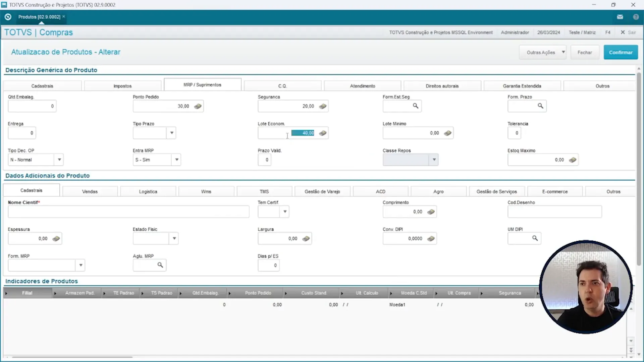Viewport: 644px width, 362px height.
Task: Click the Confirmar button
Action: (621, 52)
